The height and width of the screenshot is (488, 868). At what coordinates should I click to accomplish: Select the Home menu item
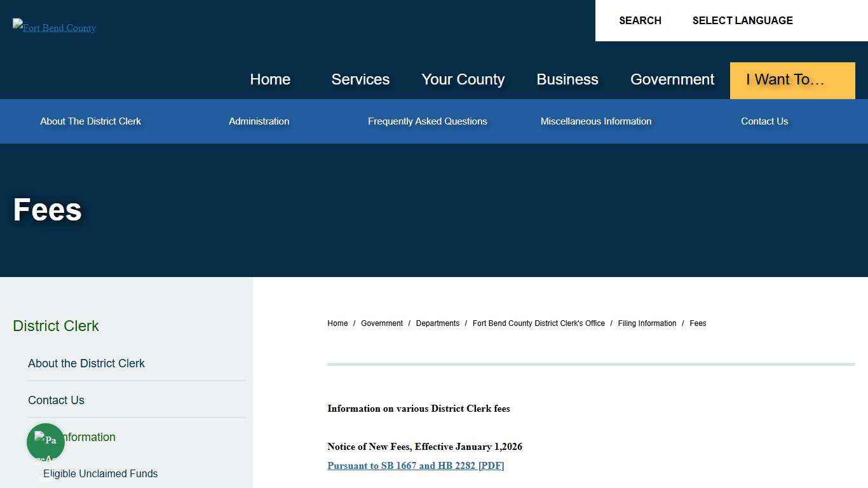point(270,79)
